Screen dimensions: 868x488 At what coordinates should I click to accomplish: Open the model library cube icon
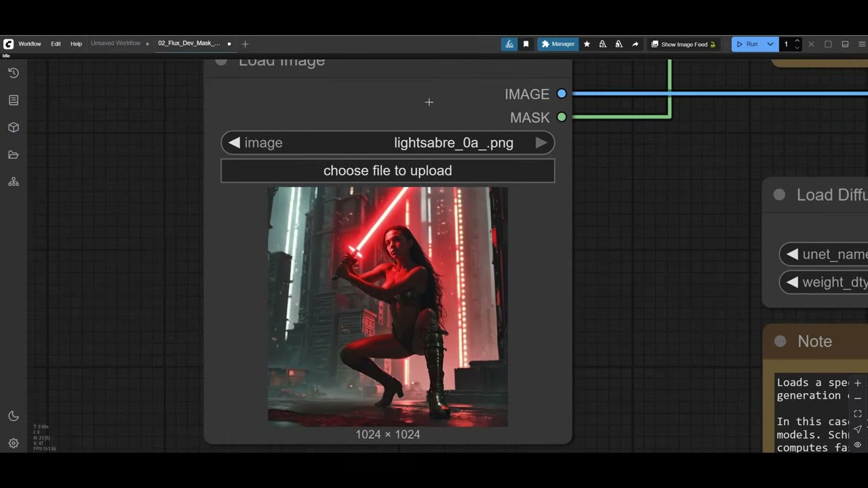tap(13, 127)
